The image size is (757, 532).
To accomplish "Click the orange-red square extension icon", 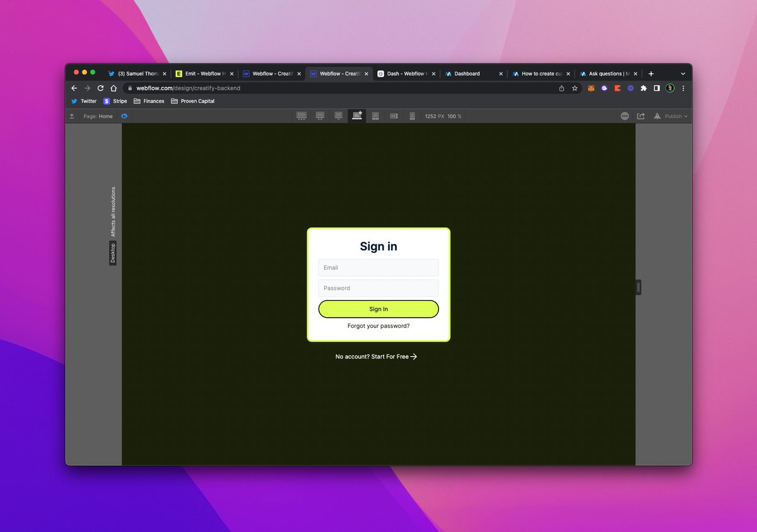I will point(618,88).
